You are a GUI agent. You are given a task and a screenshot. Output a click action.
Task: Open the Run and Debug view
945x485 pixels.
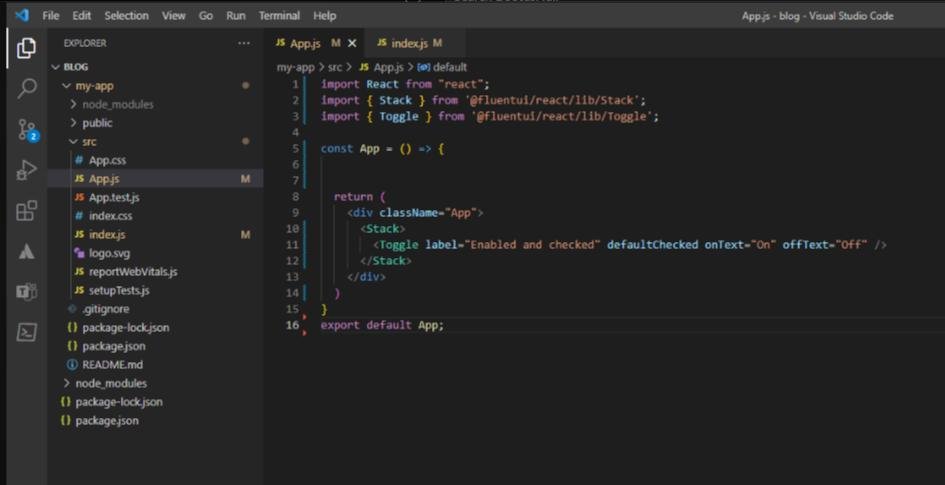(x=27, y=170)
